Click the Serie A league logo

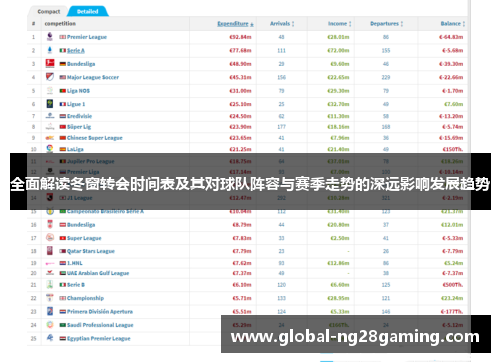[50, 50]
